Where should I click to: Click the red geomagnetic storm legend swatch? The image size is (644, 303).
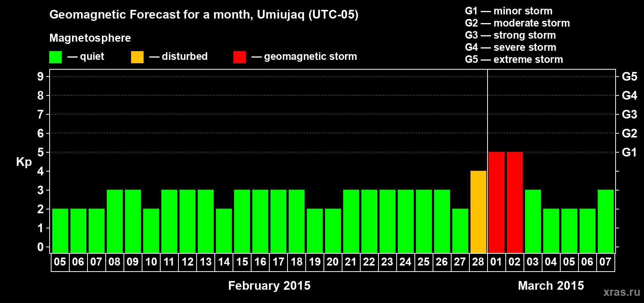[239, 57]
